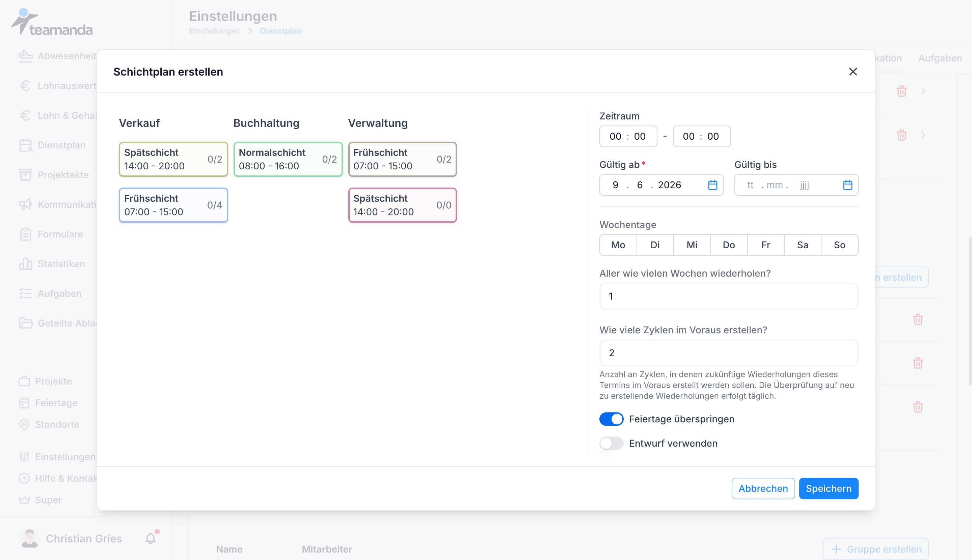
Task: Open the Projekte sidebar entry
Action: point(46,381)
